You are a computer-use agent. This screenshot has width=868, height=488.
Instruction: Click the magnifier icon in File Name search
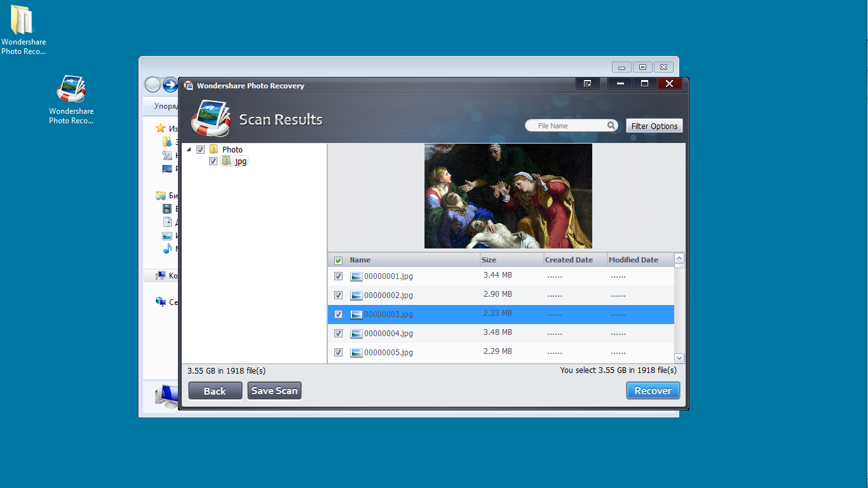pyautogui.click(x=611, y=125)
